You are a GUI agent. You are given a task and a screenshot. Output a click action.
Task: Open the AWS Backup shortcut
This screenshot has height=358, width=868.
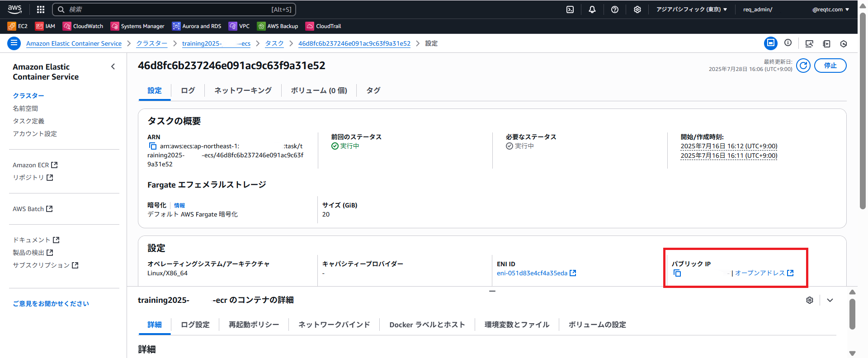tap(278, 26)
